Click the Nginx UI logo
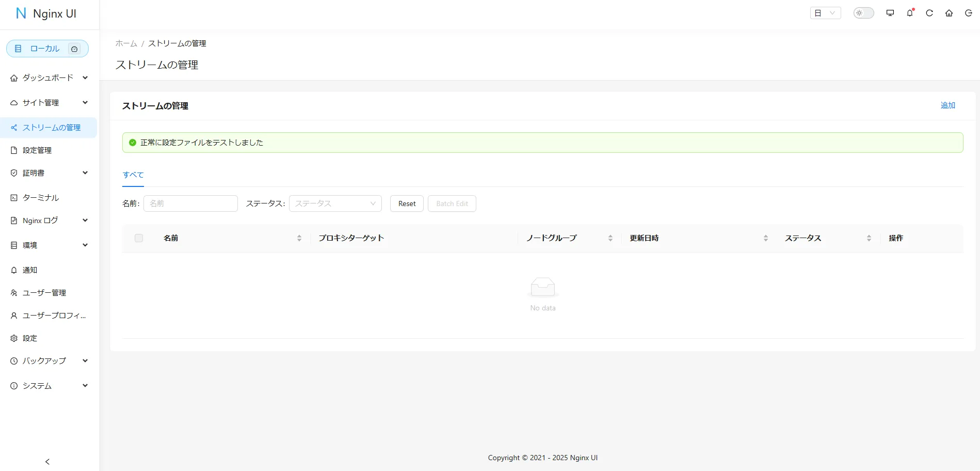 [46, 13]
